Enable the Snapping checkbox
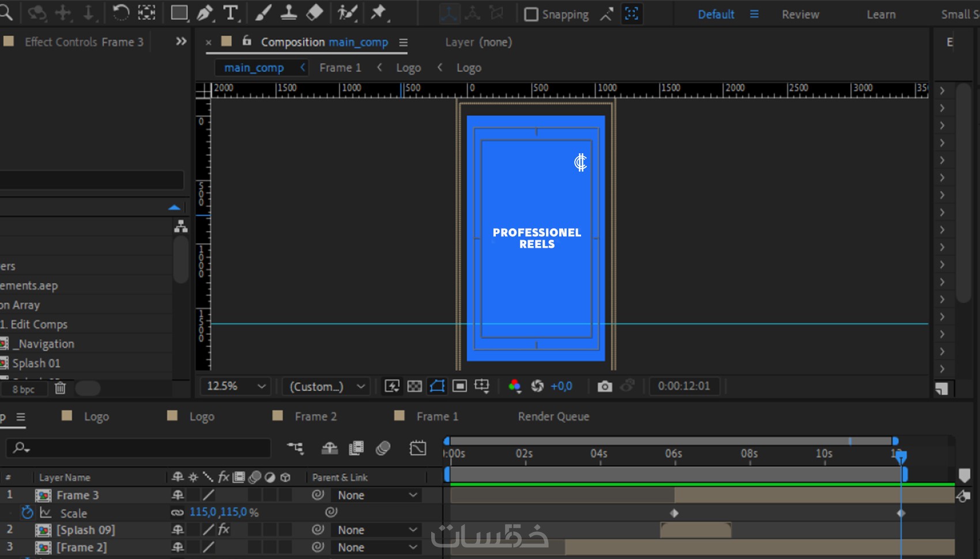The image size is (980, 559). point(531,14)
